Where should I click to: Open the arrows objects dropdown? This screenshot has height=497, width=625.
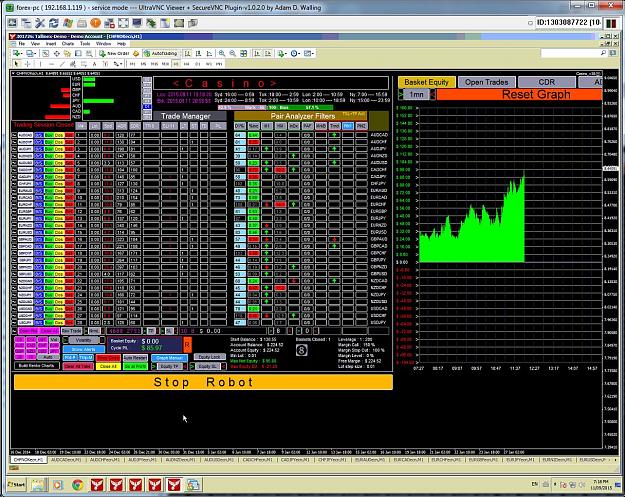pos(118,63)
